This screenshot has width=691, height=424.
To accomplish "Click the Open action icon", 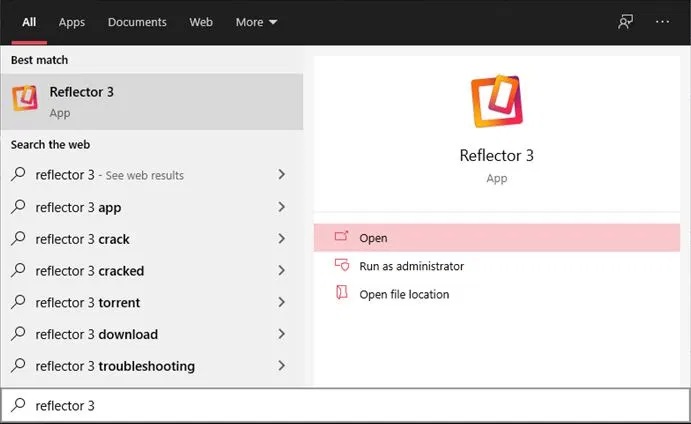I will coord(341,237).
